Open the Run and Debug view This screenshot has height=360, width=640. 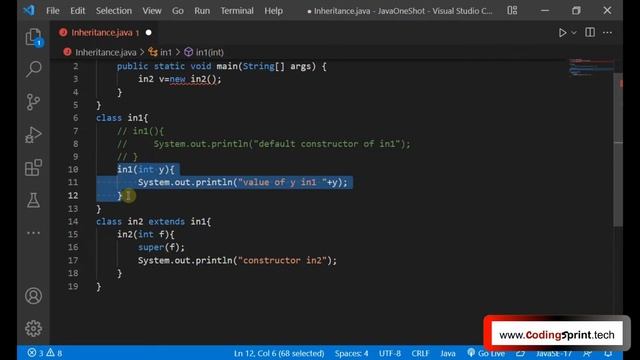point(33,135)
